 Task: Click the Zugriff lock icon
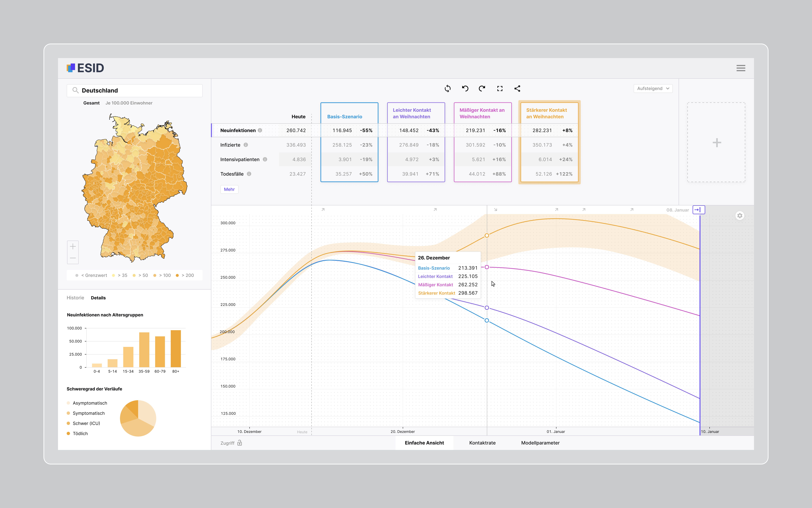(240, 443)
